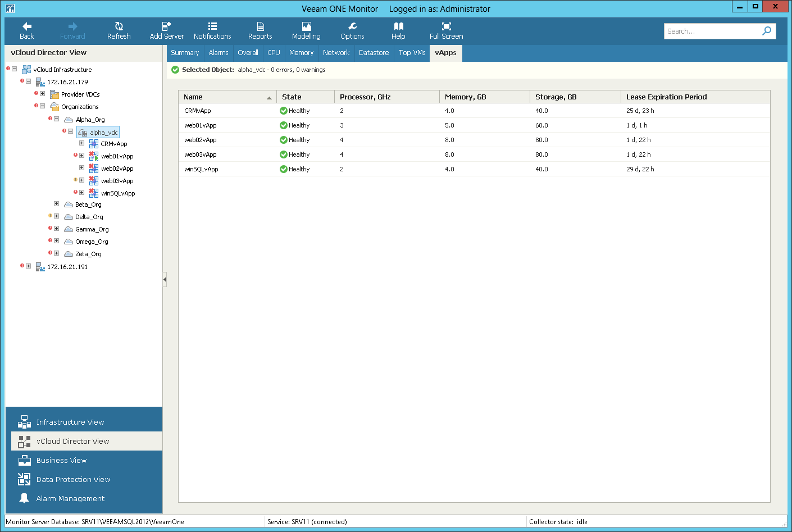Screen dimensions: 792x532
Task: Switch to Full Screen mode
Action: coord(447,31)
